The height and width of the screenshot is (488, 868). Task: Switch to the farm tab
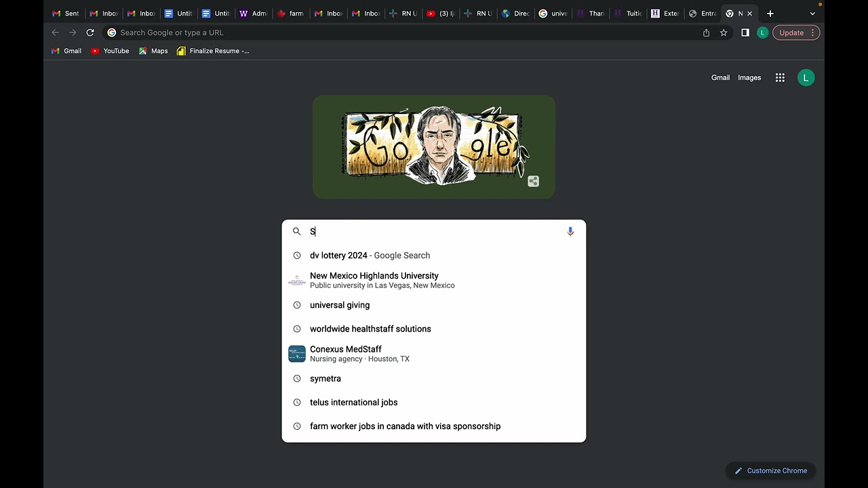[x=290, y=14]
